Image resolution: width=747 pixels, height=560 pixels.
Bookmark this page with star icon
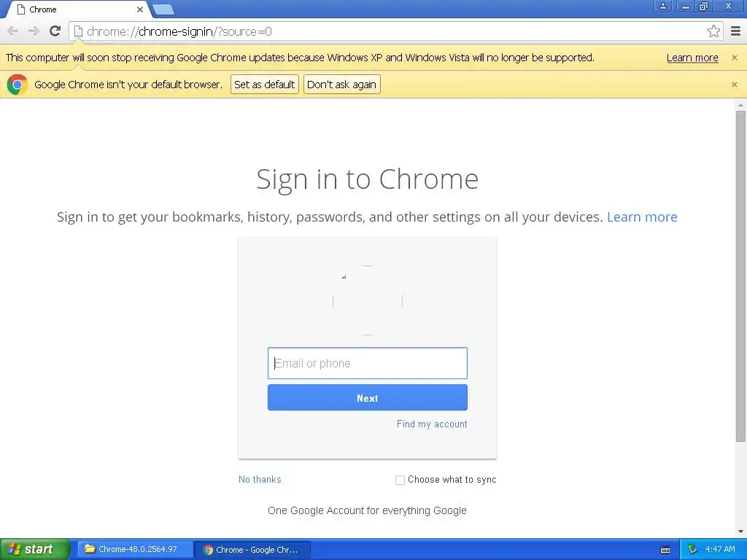click(x=713, y=31)
